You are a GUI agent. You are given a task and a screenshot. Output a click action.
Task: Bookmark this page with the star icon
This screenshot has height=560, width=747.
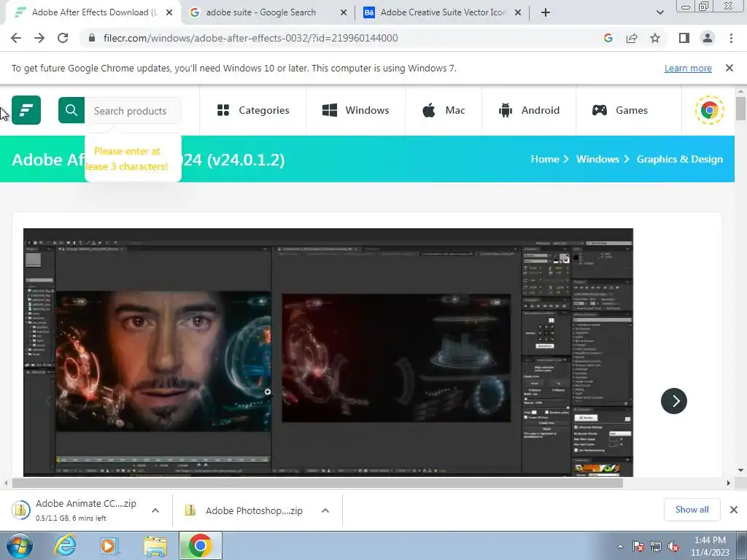pyautogui.click(x=655, y=38)
